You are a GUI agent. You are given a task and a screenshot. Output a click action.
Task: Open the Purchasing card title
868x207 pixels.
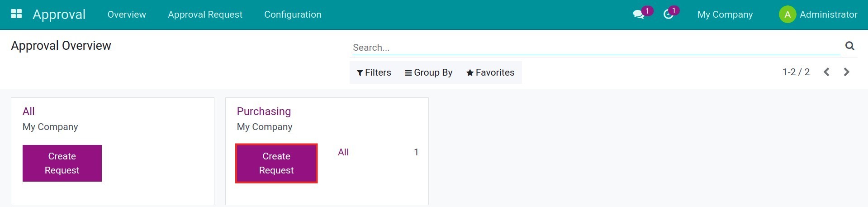point(264,111)
